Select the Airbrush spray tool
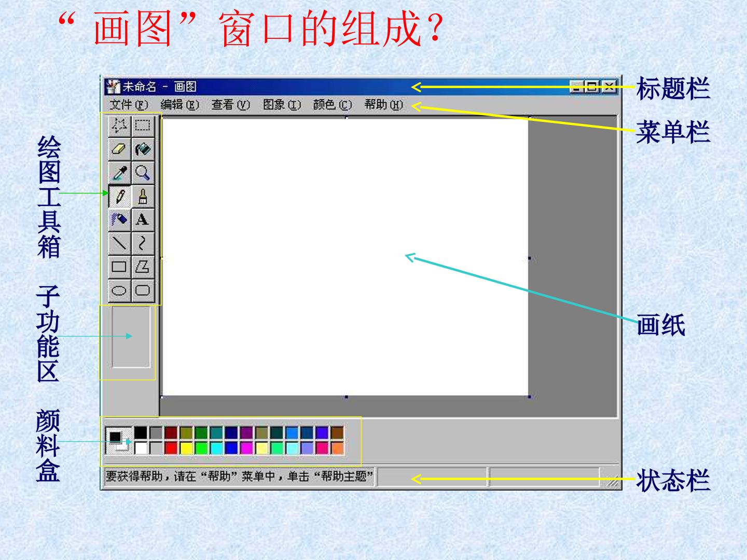Screen dimensions: 747x560 tap(119, 220)
